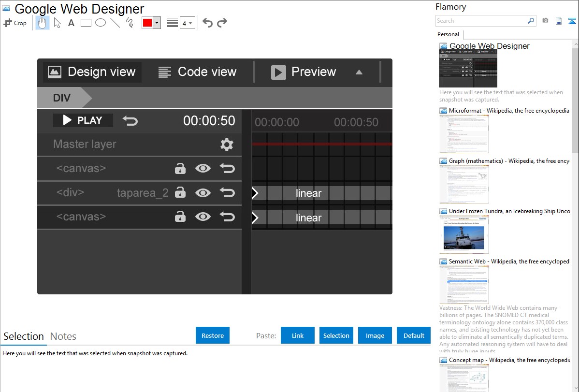Viewport: 579px width, 392px height.
Task: Redo the last annotation
Action: pos(222,23)
